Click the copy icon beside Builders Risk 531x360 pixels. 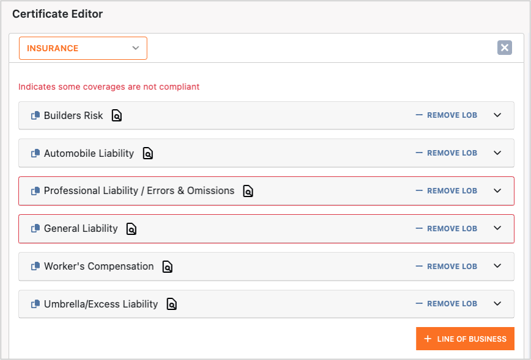click(35, 115)
